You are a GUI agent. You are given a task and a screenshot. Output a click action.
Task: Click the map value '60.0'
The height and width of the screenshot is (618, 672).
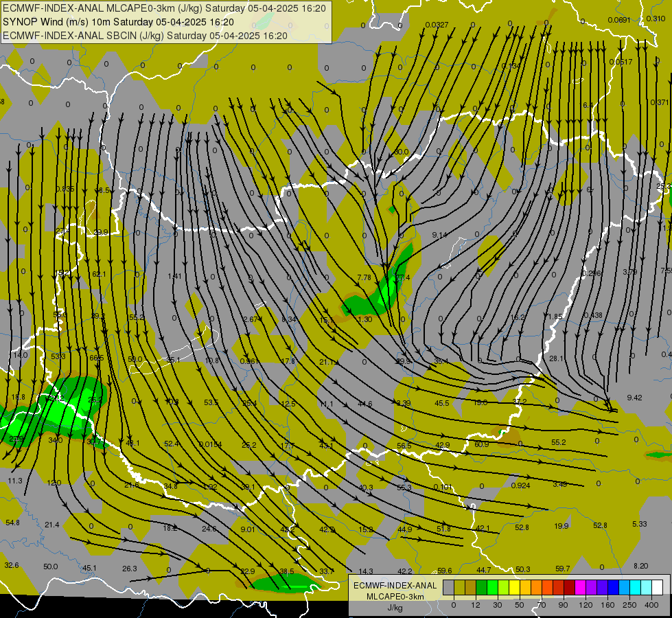click(x=401, y=152)
